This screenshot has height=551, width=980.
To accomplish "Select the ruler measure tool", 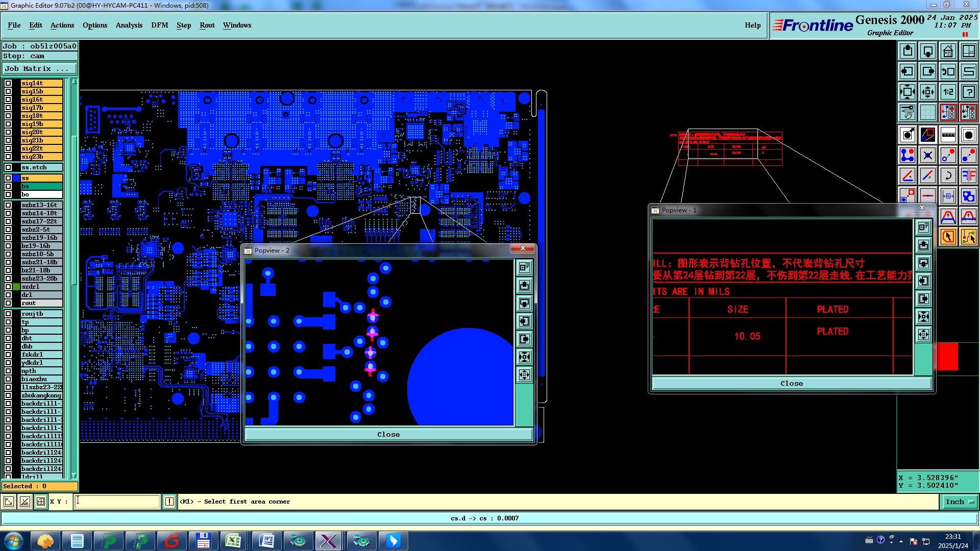I will pos(948,135).
